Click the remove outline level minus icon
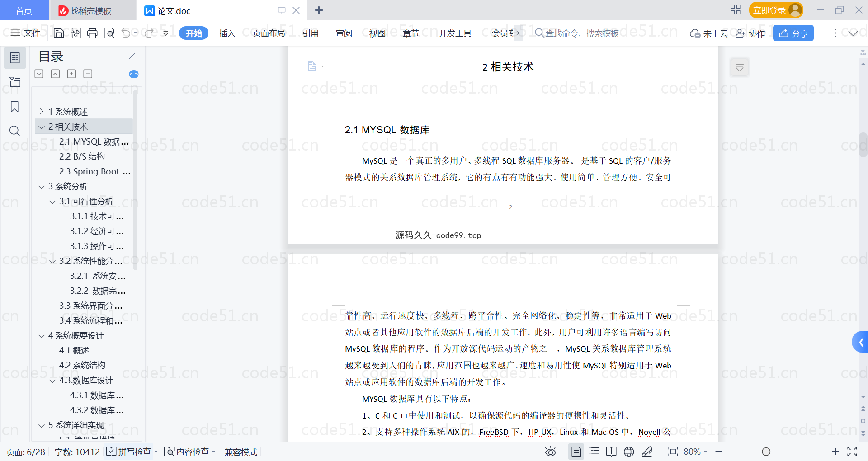Screen dimensions: 868x461 point(88,74)
